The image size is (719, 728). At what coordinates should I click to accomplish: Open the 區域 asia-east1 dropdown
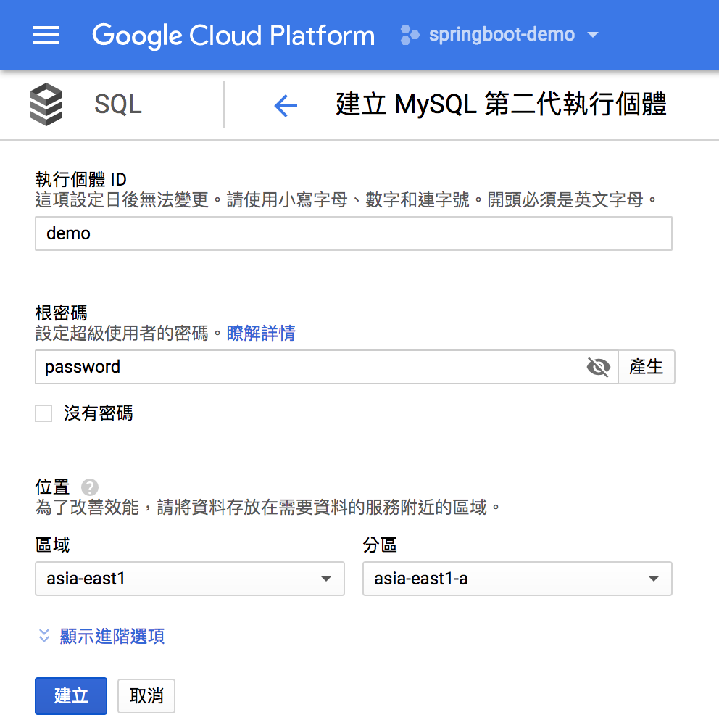(190, 579)
